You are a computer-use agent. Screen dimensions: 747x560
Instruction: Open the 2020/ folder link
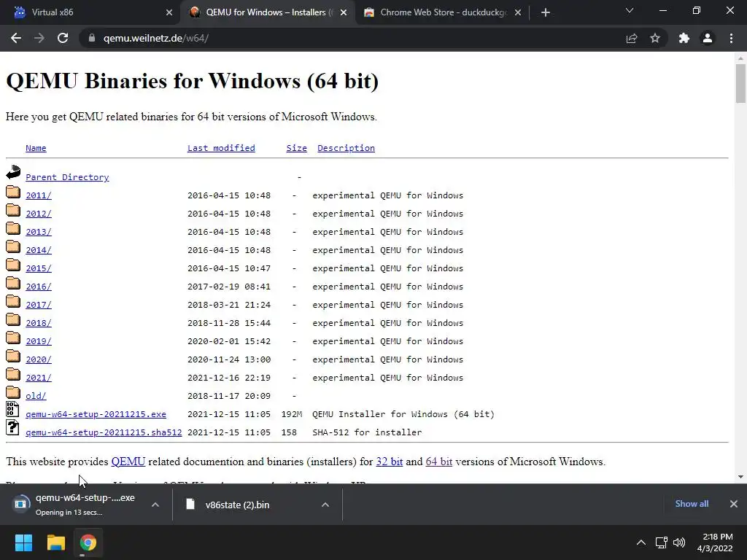pos(39,359)
